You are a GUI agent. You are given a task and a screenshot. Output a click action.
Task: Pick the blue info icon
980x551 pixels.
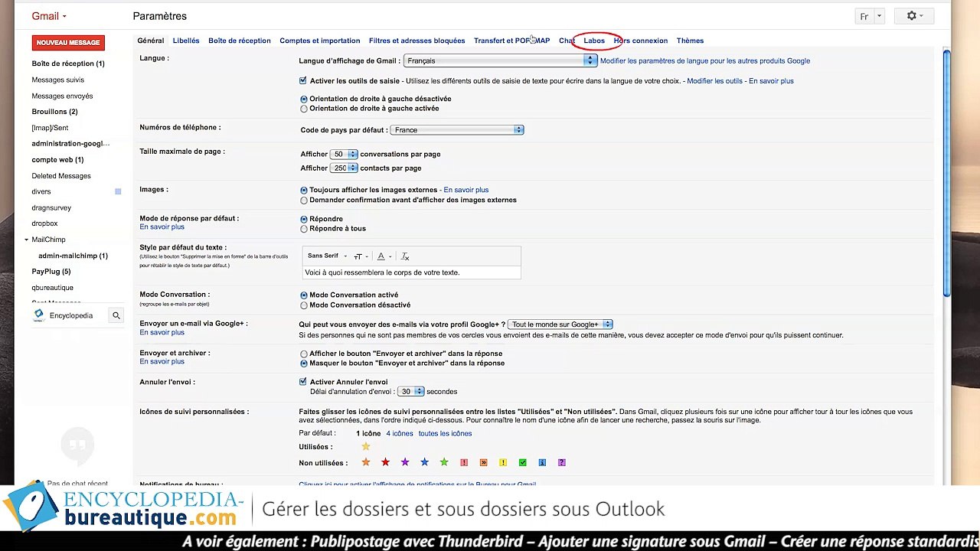tap(542, 462)
